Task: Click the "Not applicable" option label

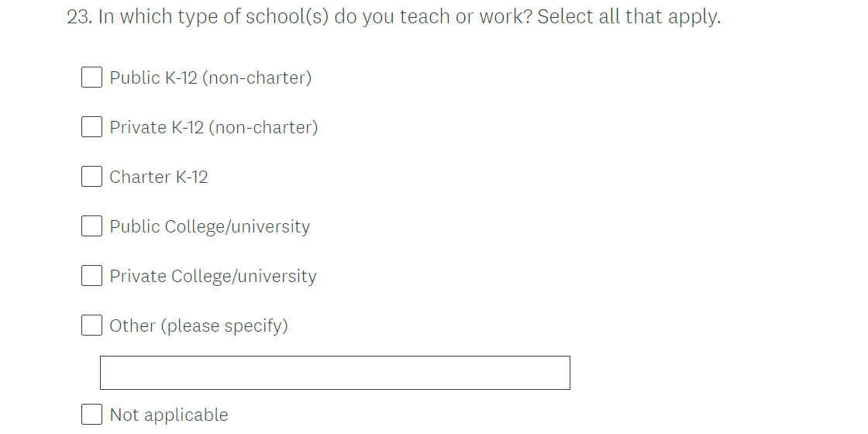Action: click(x=169, y=415)
